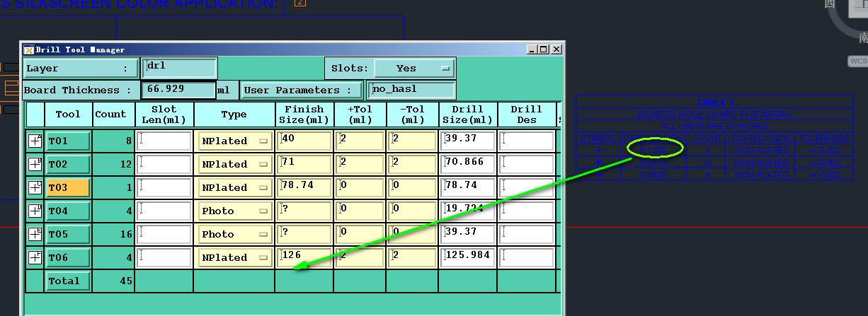
Task: Open the Type dropdown for T02
Action: [x=234, y=164]
